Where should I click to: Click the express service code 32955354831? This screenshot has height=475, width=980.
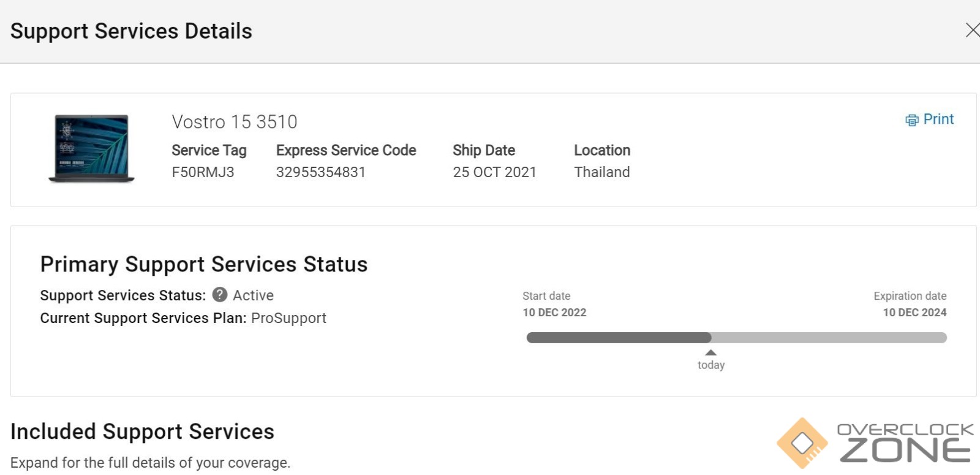[x=320, y=172]
